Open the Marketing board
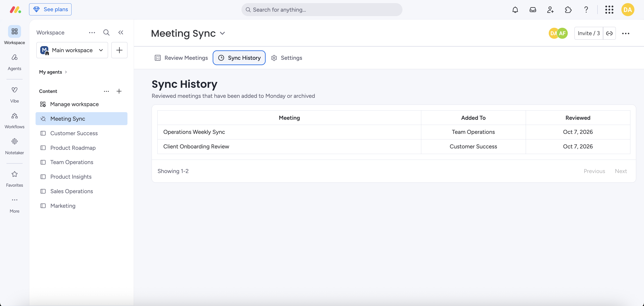The width and height of the screenshot is (644, 306). point(81,206)
